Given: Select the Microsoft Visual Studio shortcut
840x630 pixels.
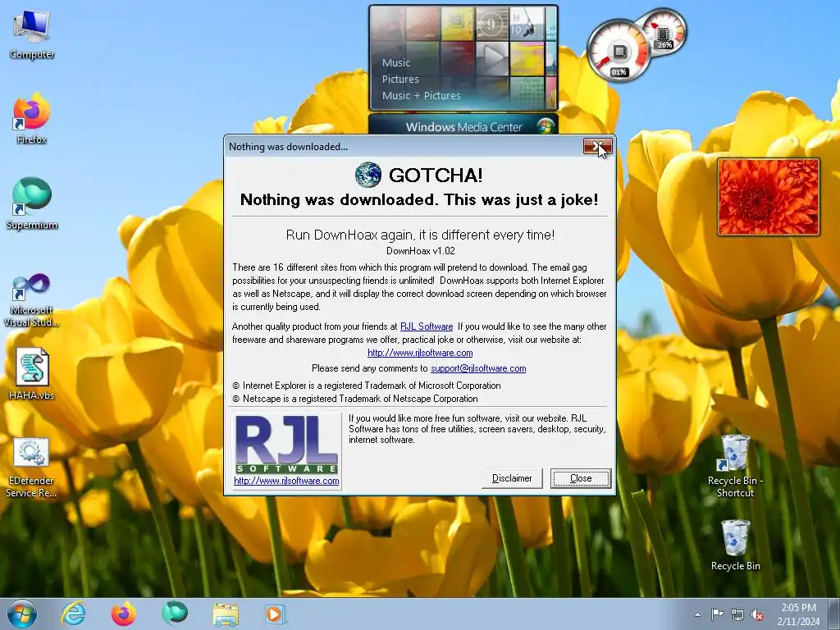Looking at the screenshot, I should 31,299.
